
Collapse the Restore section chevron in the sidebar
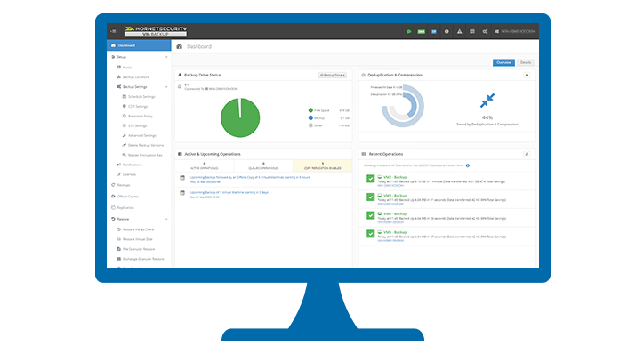[x=166, y=220]
